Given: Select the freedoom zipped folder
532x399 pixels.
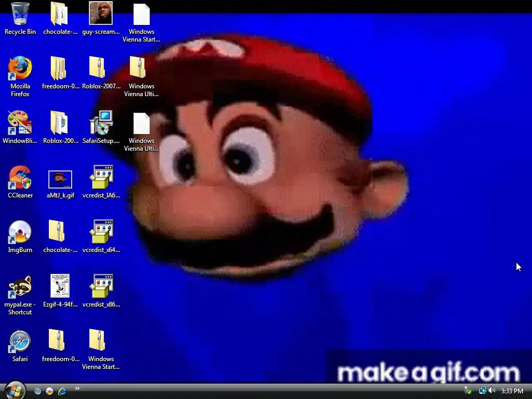Looking at the screenshot, I should pos(56,340).
